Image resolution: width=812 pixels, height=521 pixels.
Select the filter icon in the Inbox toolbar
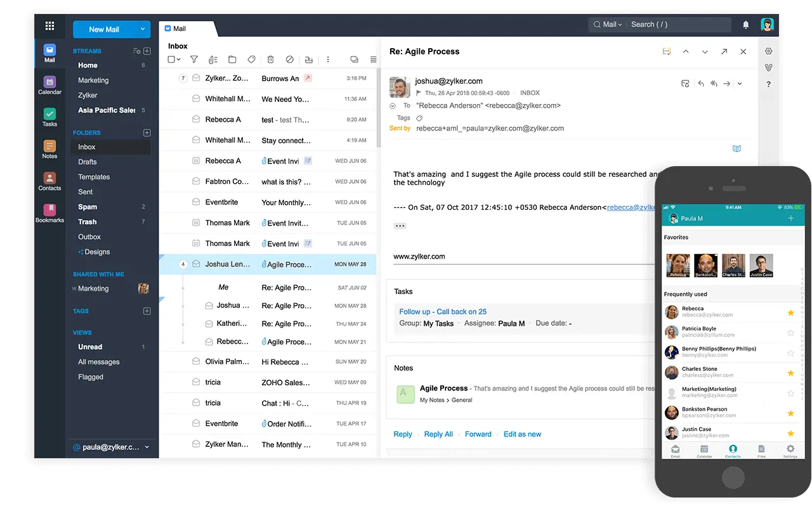[194, 59]
